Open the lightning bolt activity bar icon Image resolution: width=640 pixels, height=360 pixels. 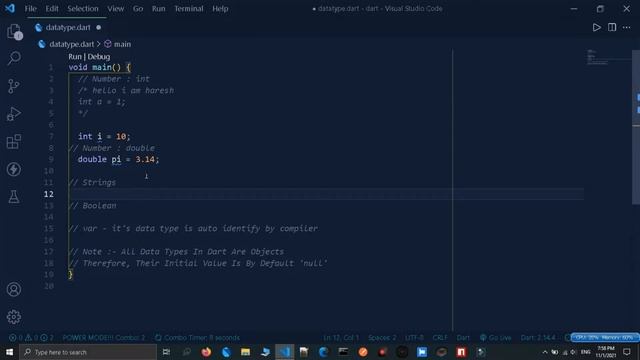[x=14, y=169]
